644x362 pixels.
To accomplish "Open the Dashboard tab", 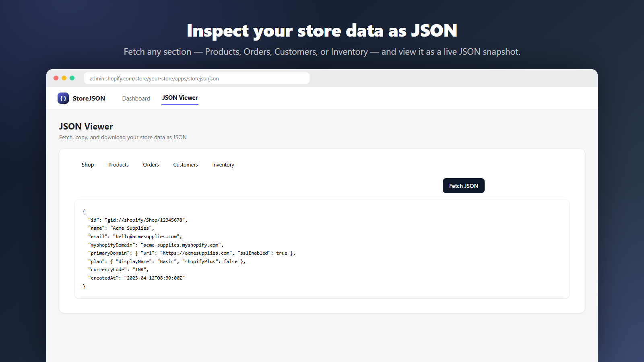I will tap(136, 99).
